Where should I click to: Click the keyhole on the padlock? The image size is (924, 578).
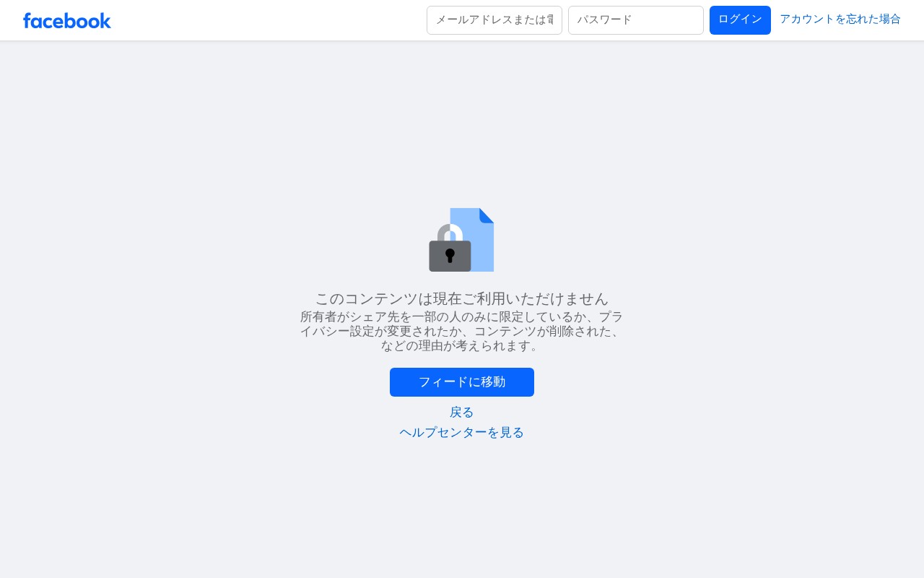[x=450, y=255]
